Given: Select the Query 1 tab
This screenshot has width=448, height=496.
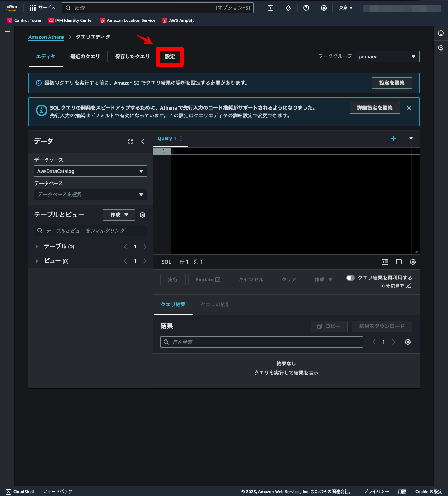Looking at the screenshot, I should click(167, 138).
